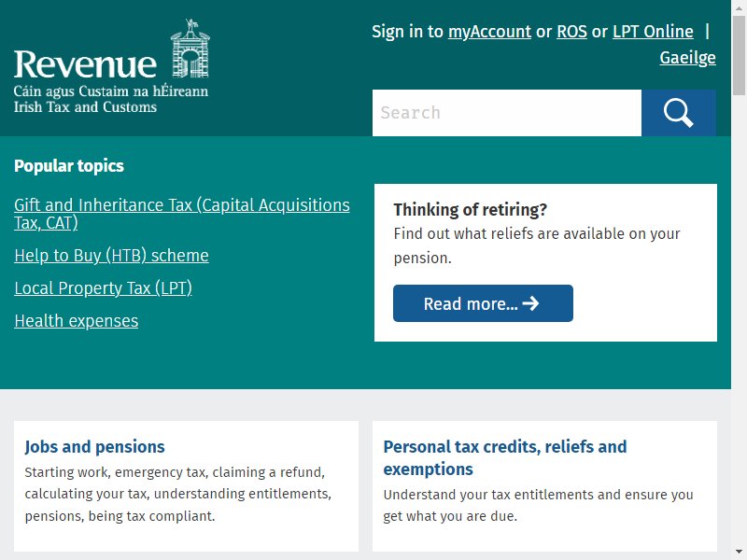Focus the Search text field
The width and height of the screenshot is (747, 560).
507,113
